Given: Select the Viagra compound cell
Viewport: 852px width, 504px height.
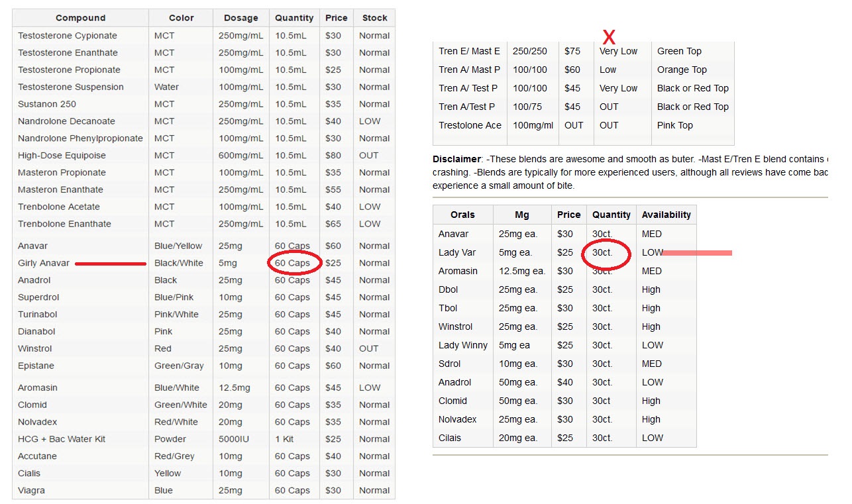Looking at the screenshot, I should click(x=31, y=491).
